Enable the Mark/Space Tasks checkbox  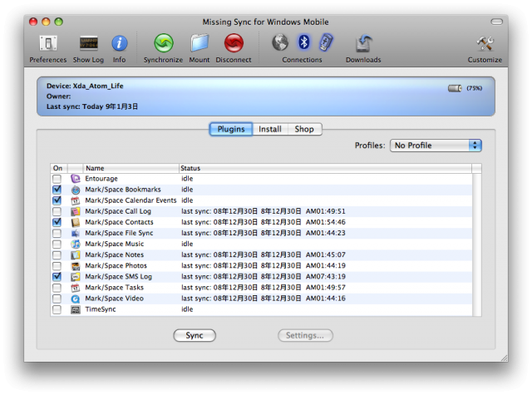pos(57,288)
